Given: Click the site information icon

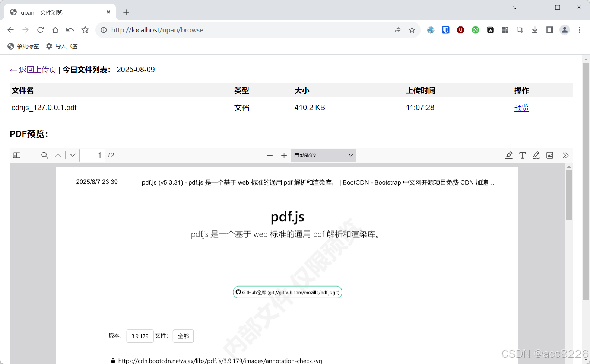Looking at the screenshot, I should tap(104, 30).
